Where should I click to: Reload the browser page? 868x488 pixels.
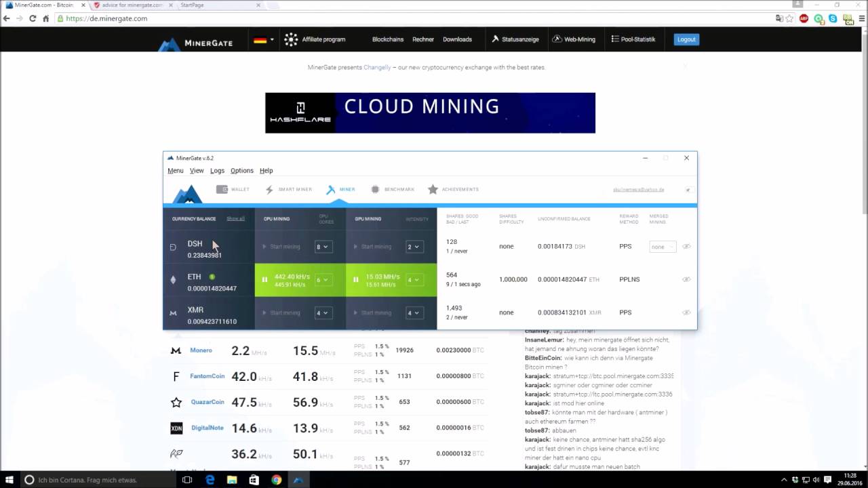click(x=33, y=18)
